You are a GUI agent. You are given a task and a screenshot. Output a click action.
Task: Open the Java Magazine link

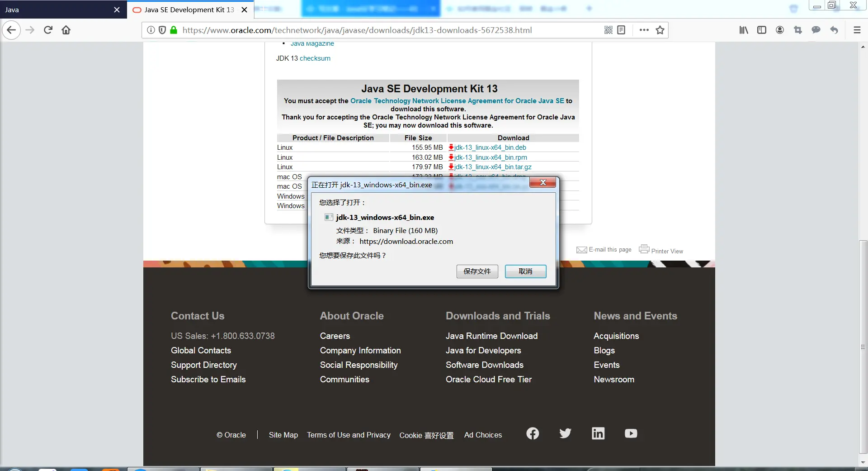(312, 44)
